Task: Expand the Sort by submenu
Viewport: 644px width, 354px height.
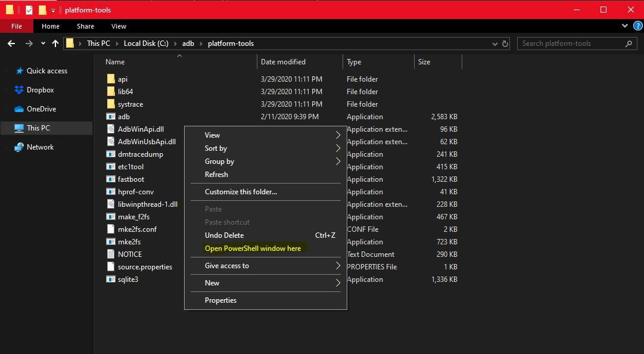Action: click(x=338, y=148)
